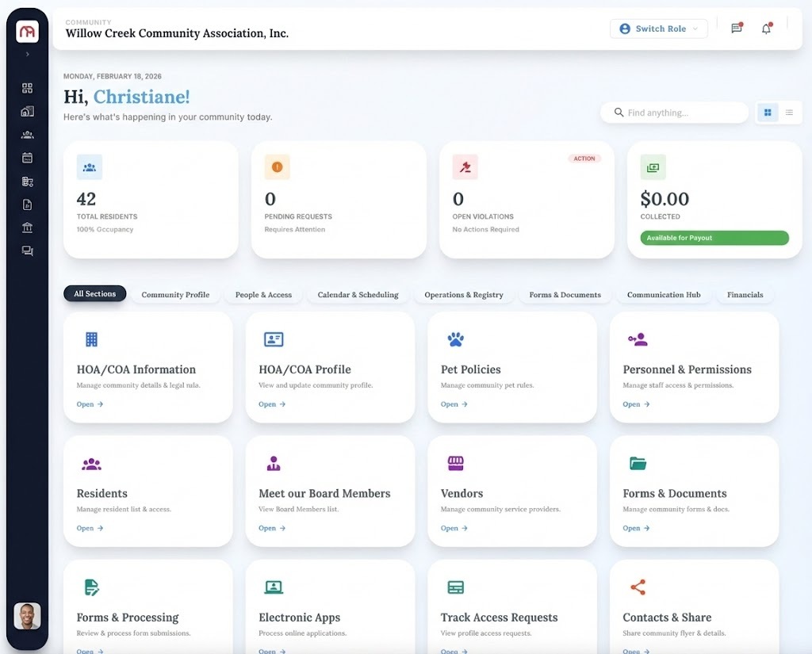Screen dimensions: 812x654
Task: Click Open link under HOA/COA Information
Action: [x=90, y=404]
